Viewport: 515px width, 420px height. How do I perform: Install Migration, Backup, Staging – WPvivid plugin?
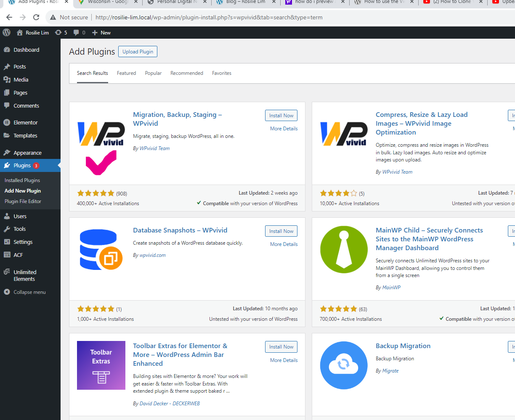click(281, 116)
